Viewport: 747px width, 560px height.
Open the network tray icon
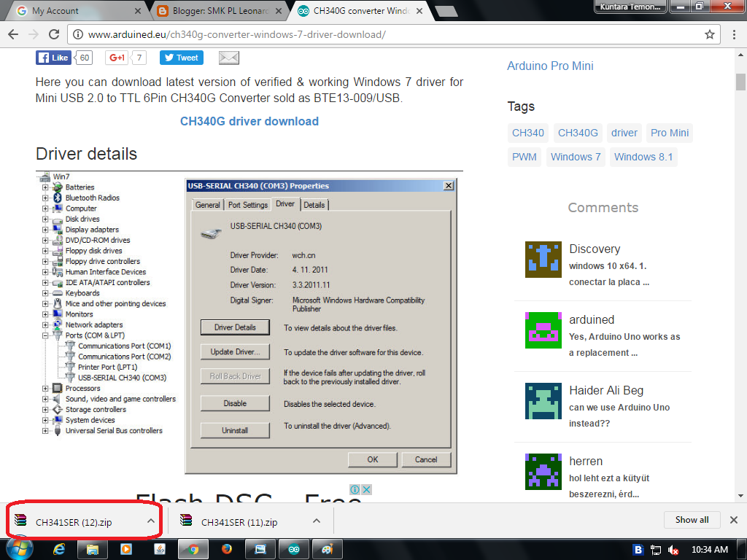[656, 550]
